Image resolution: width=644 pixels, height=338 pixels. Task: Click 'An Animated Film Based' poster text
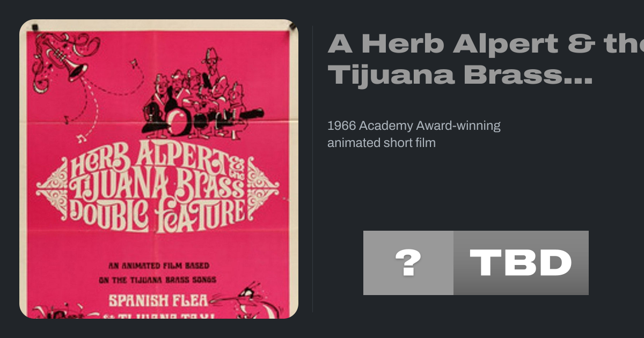159,266
